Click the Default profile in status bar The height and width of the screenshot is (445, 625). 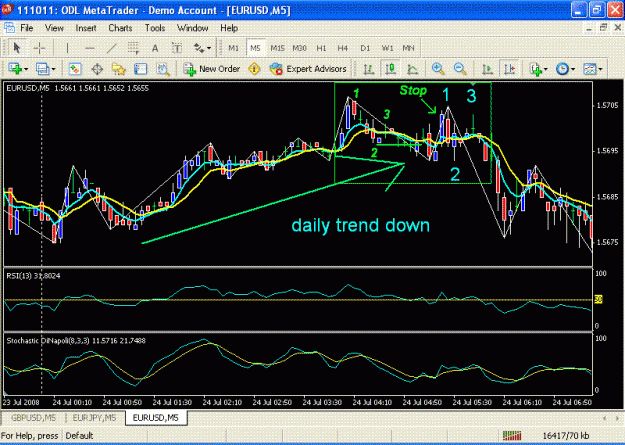coord(79,436)
